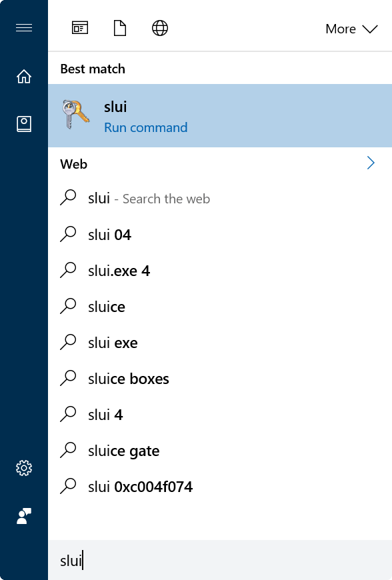Screen dimensions: 392x580
Task: Open the Web search filter globe icon
Action: [159, 28]
